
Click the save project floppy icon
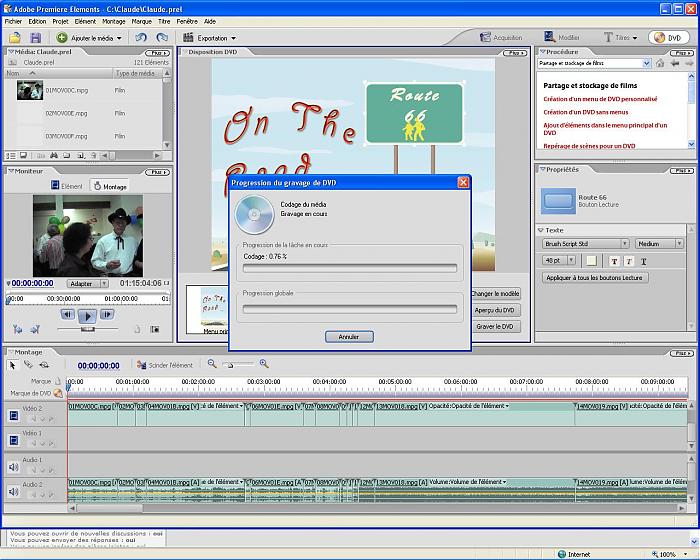[36, 38]
